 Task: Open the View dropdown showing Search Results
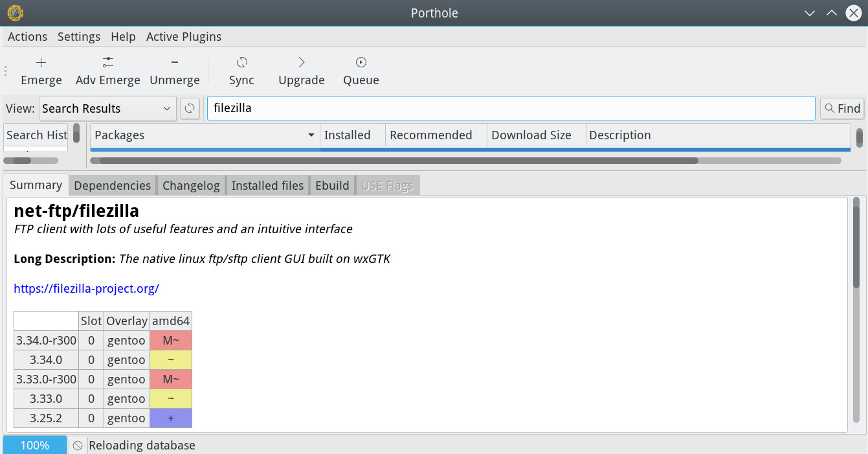coord(107,108)
